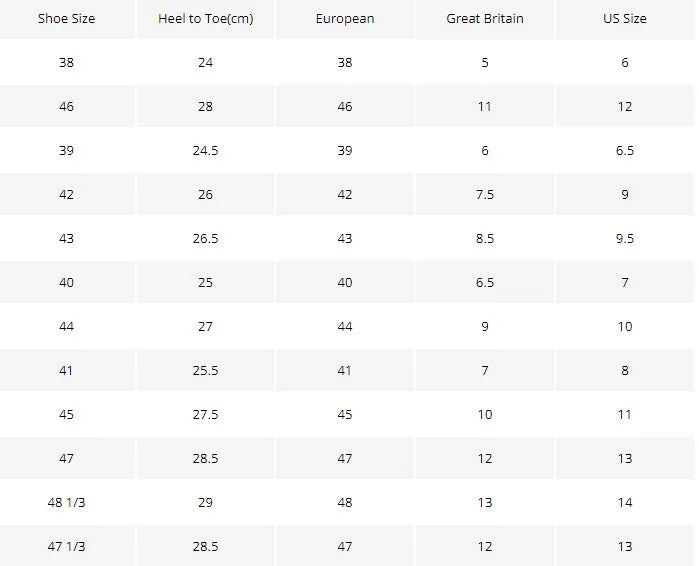The image size is (699, 566).
Task: Select the US Size 9.5 cell
Action: (625, 238)
